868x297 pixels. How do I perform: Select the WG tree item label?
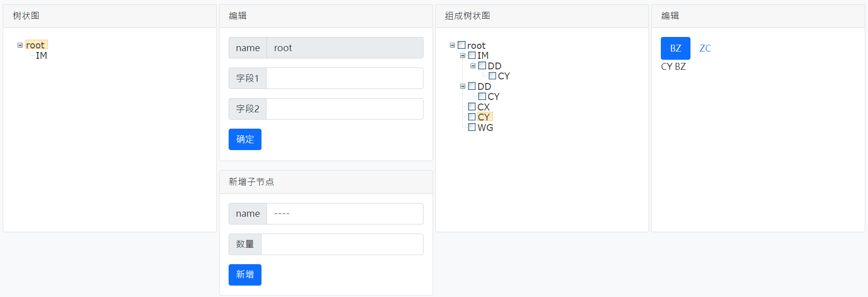(485, 128)
